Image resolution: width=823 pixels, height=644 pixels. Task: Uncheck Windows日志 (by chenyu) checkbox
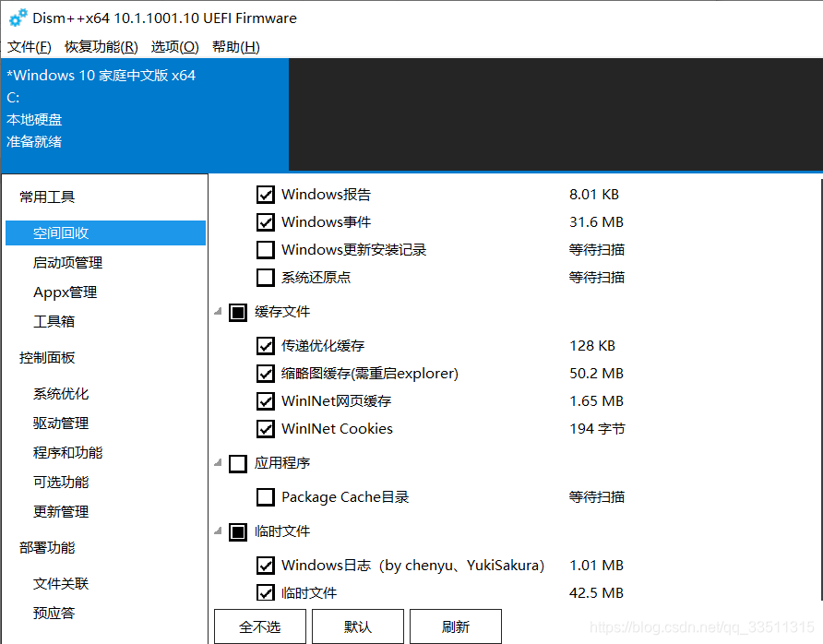coord(266,566)
